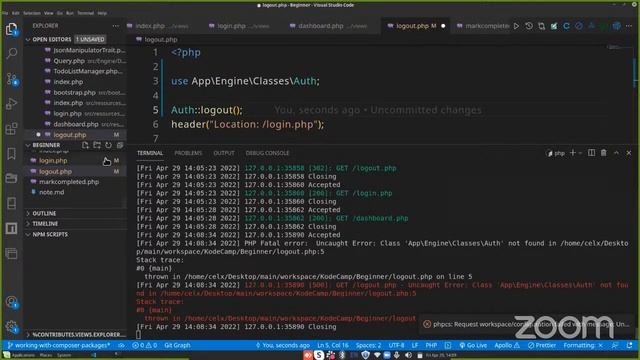Change language mode PHP in status bar

(x=431, y=345)
